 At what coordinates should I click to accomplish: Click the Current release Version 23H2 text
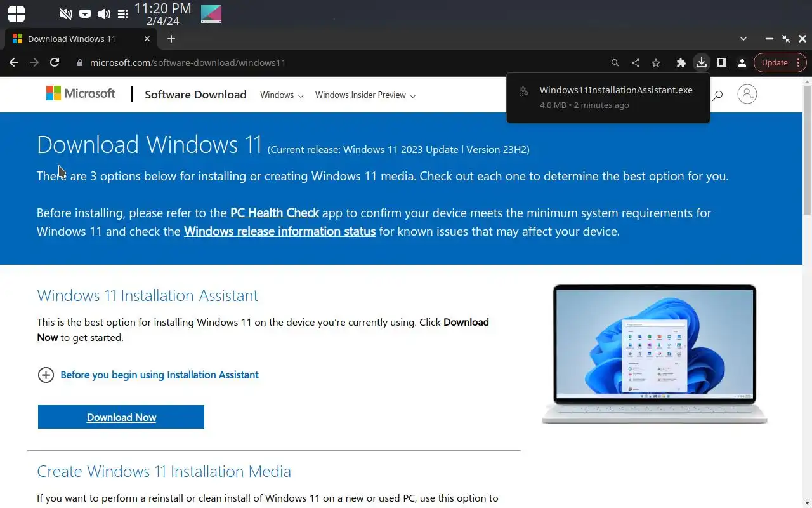pos(398,150)
